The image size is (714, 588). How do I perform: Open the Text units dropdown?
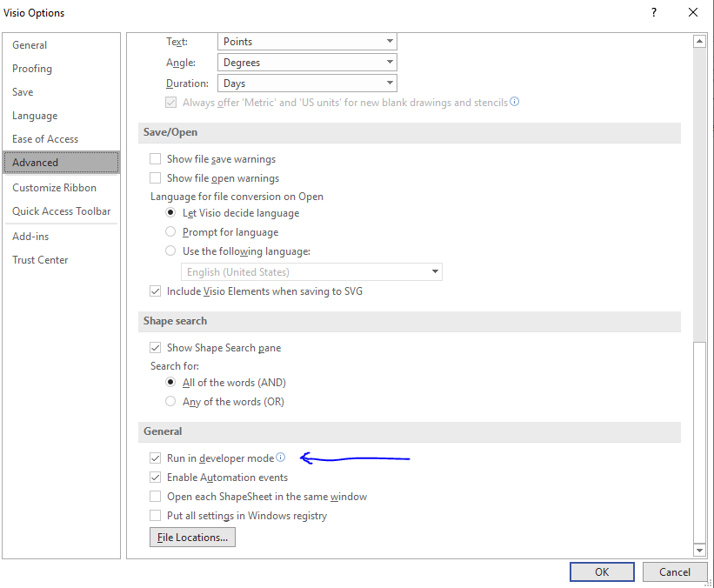click(307, 42)
